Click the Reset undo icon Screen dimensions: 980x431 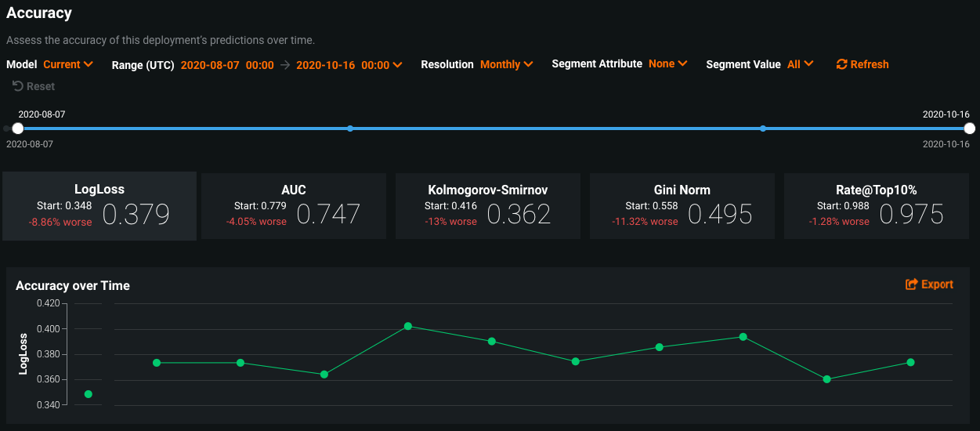pyautogui.click(x=18, y=86)
